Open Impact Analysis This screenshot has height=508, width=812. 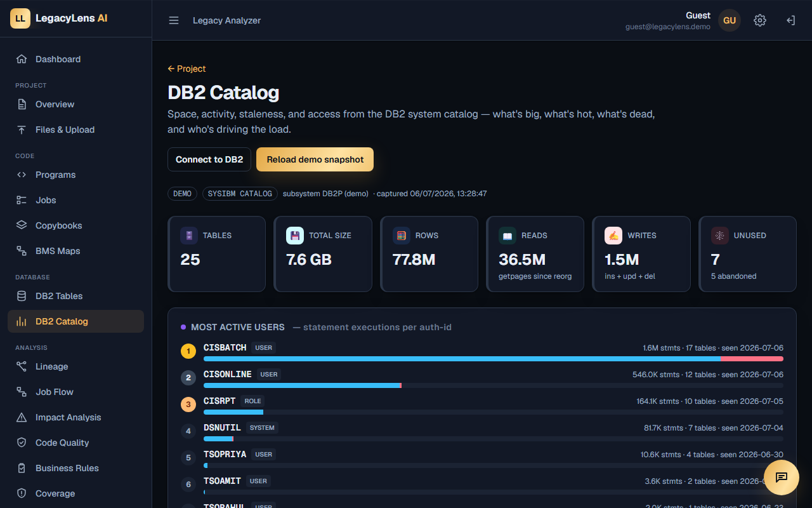point(76,417)
